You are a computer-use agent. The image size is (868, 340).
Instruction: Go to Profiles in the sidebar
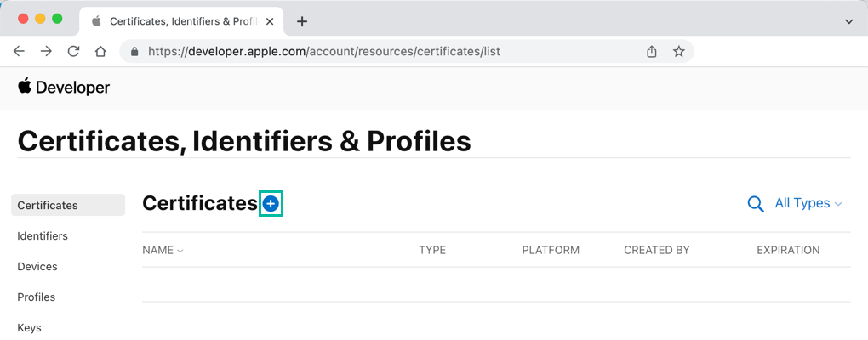click(x=37, y=297)
